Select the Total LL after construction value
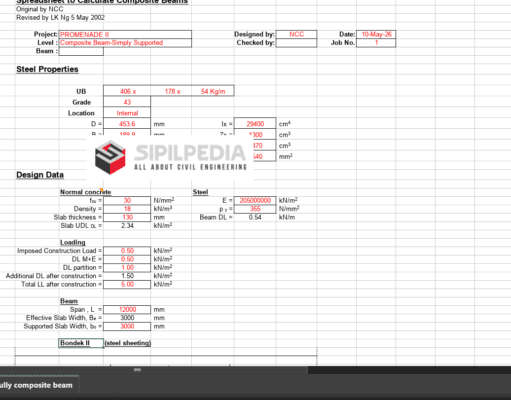511x400 pixels. (x=127, y=284)
